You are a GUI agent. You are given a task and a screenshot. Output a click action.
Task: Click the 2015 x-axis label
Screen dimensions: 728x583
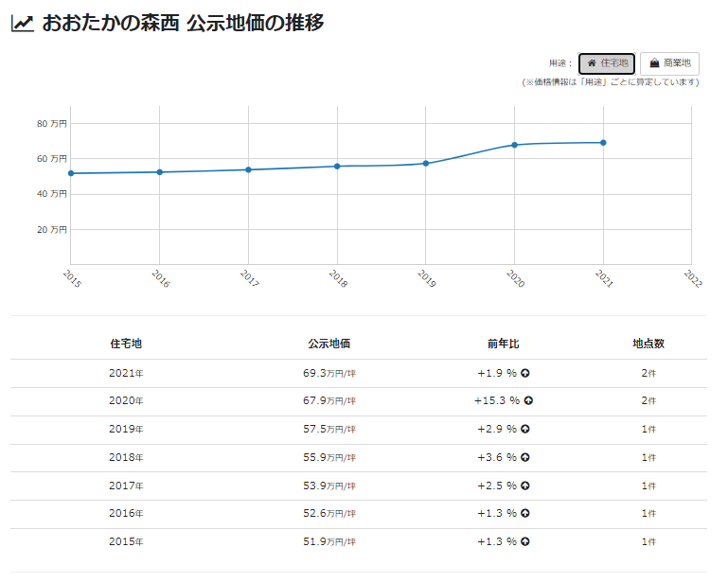tap(72, 278)
